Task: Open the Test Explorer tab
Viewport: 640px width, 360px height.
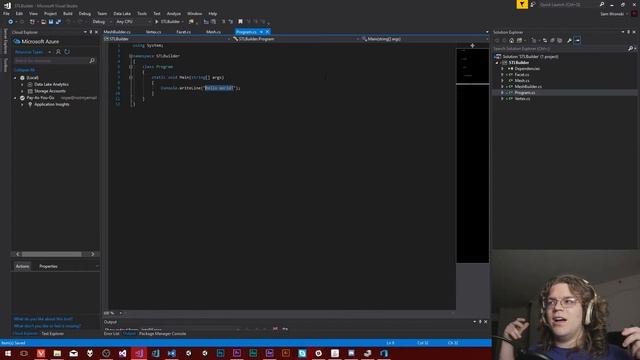Action: point(53,333)
